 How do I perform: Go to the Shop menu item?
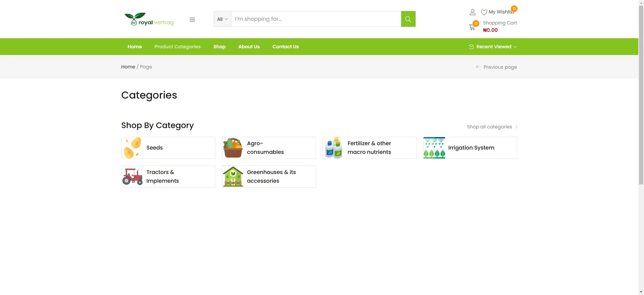click(219, 47)
